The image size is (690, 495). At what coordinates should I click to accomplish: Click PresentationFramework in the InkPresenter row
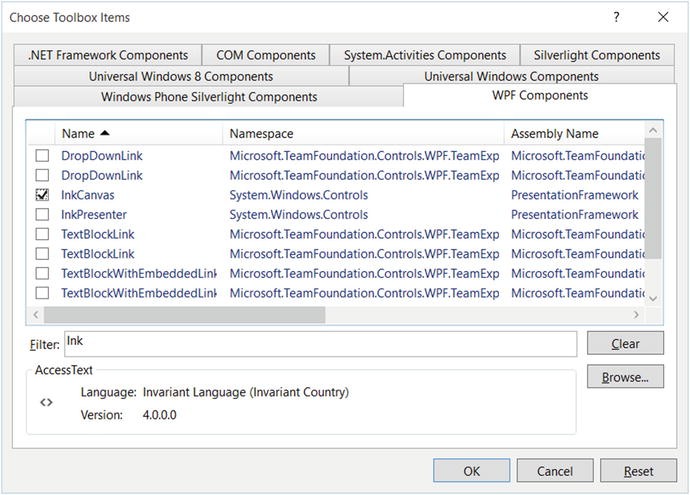(574, 214)
